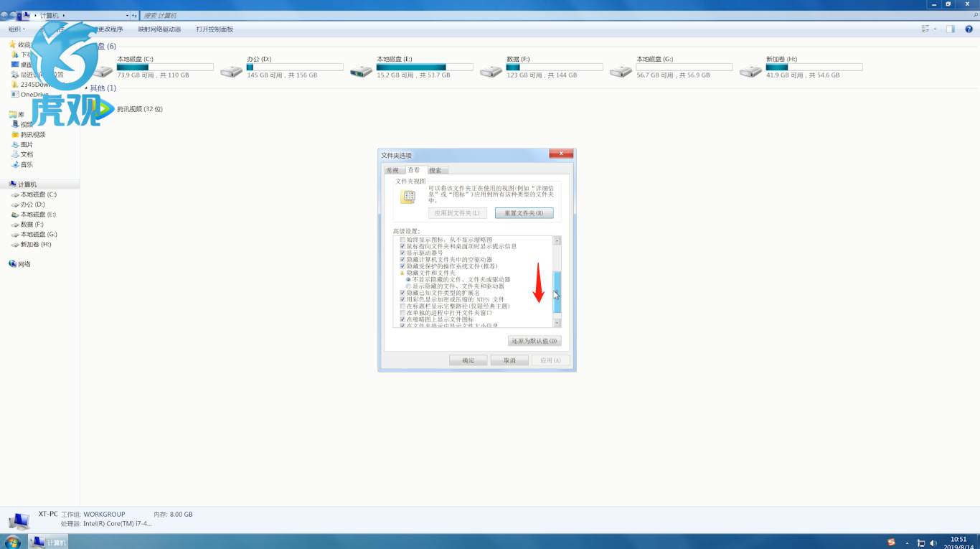Click the 取消 button
This screenshot has width=980, height=549.
(509, 360)
